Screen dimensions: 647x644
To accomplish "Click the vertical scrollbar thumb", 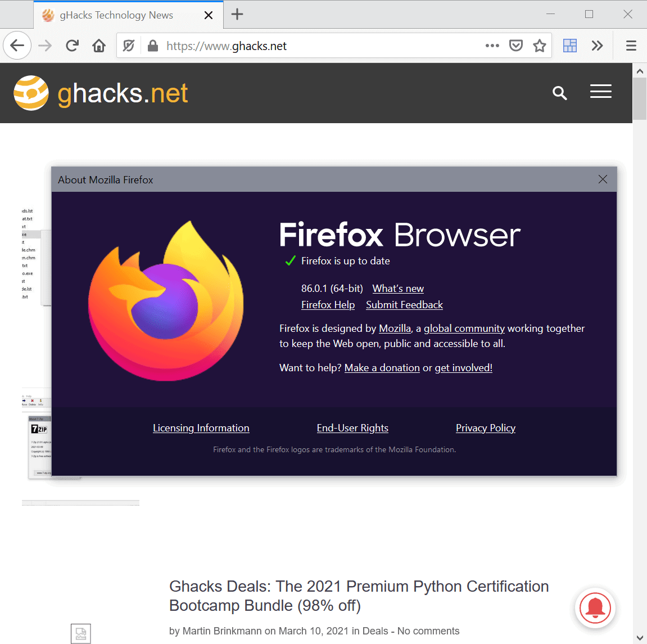I will point(640,98).
